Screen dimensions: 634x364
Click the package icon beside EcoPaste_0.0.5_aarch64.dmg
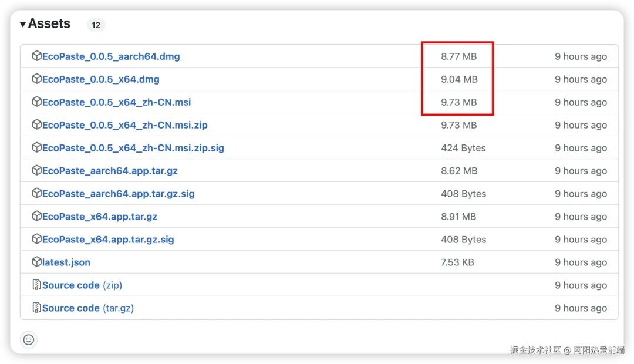(36, 56)
